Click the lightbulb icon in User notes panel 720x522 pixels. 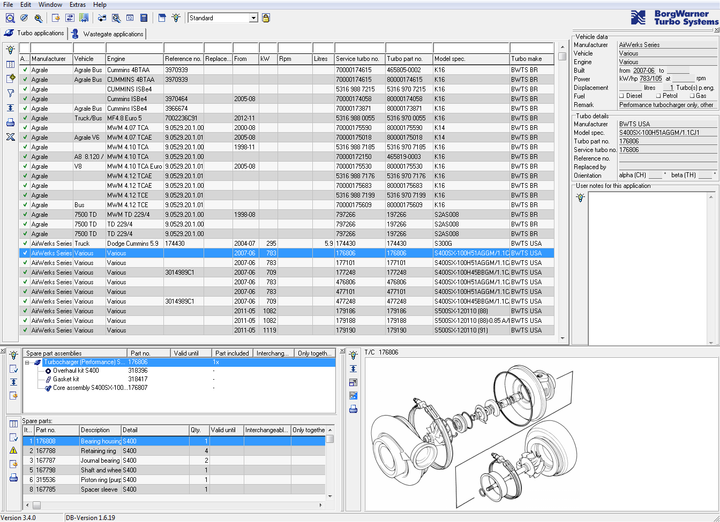[580, 198]
